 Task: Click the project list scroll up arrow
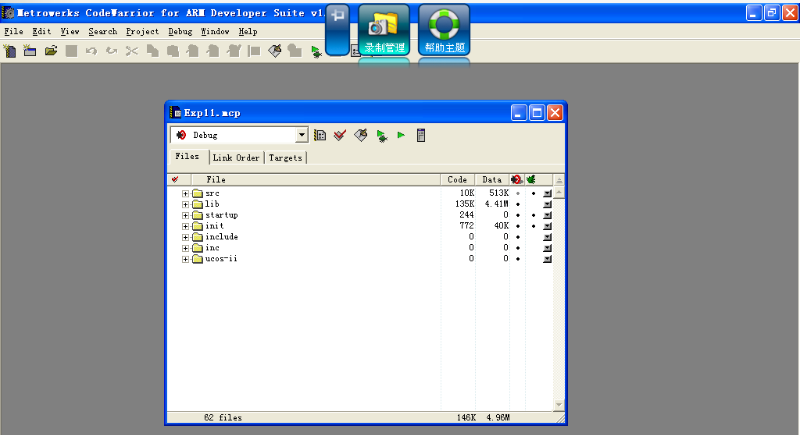pyautogui.click(x=559, y=192)
